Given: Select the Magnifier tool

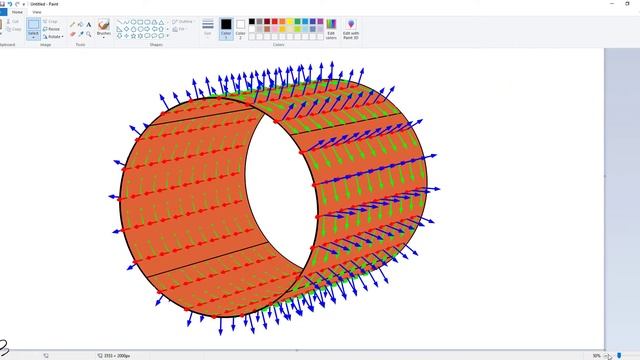Looking at the screenshot, I should coord(89,34).
